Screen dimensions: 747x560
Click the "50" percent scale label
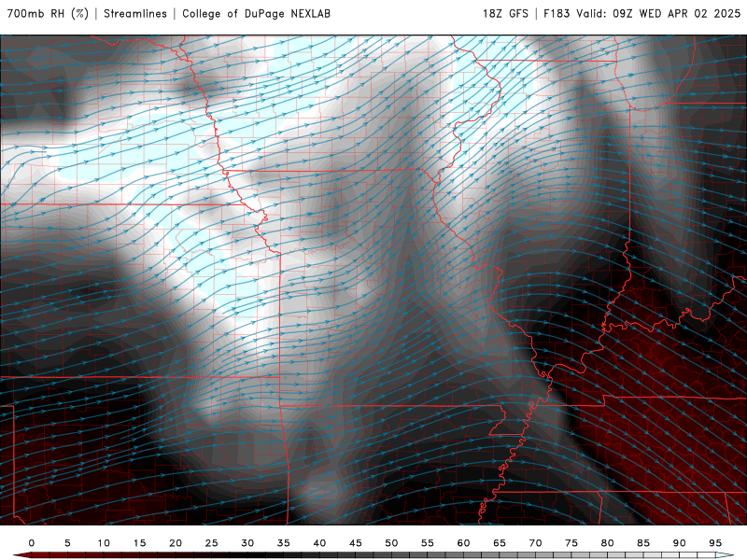click(x=391, y=543)
